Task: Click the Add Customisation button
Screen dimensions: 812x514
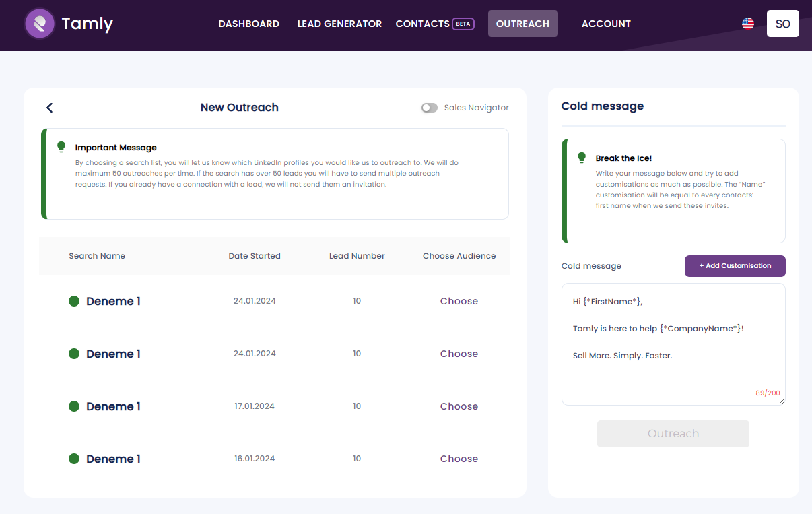Action: click(735, 266)
